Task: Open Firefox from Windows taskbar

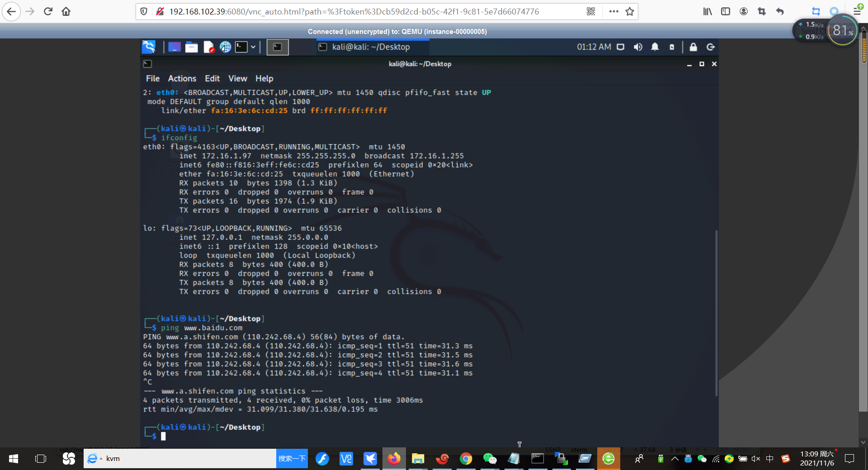Action: pos(394,459)
